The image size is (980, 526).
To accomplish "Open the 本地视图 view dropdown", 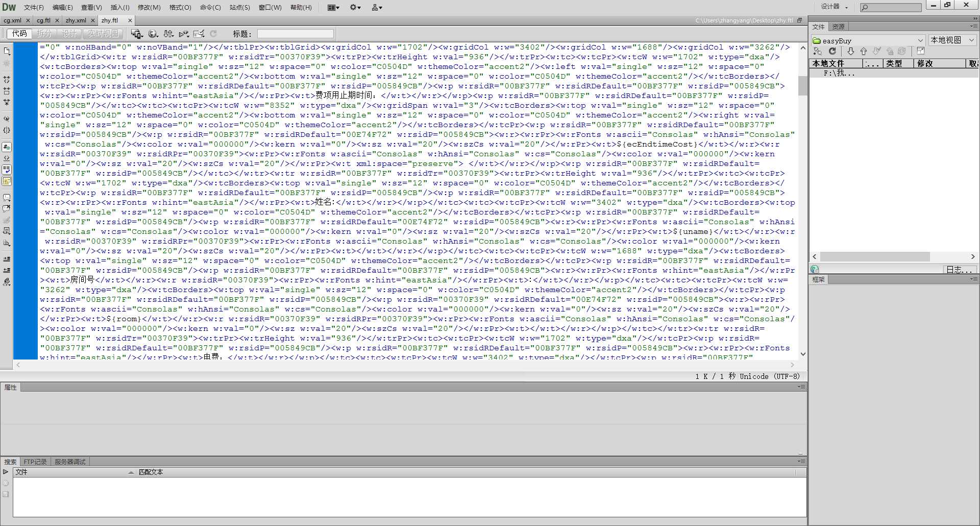I will (952, 40).
